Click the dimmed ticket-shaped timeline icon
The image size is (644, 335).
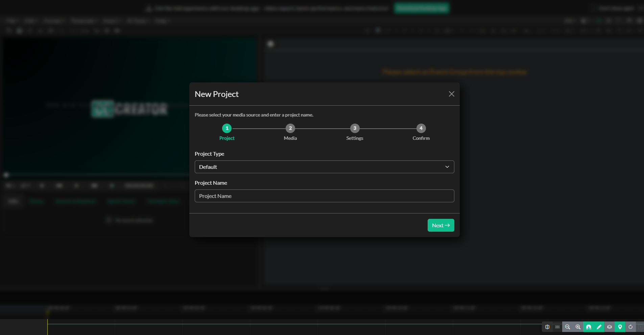557,327
